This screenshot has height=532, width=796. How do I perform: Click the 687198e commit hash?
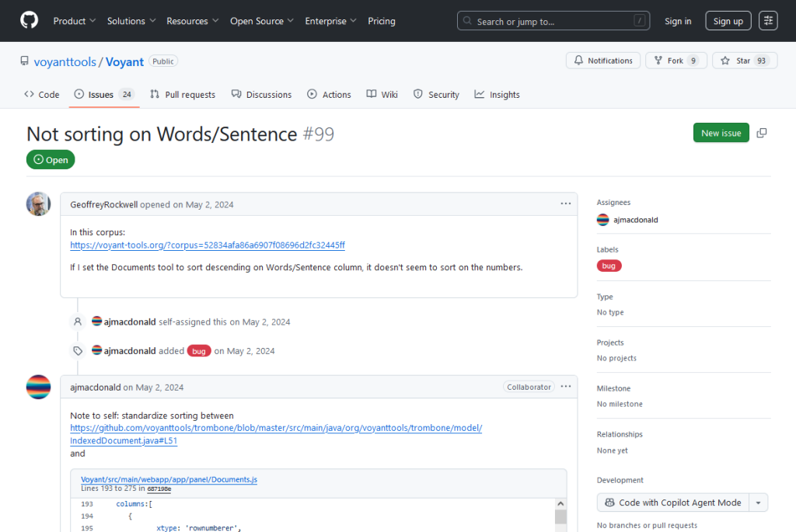(x=159, y=489)
